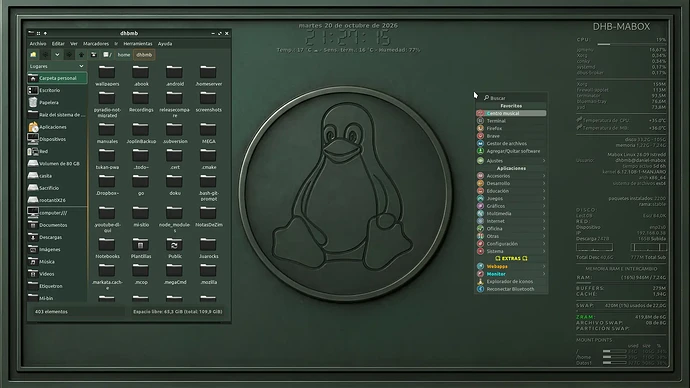The width and height of the screenshot is (690, 388).
Task: Click the 'home' breadcrumb button
Action: 124,55
